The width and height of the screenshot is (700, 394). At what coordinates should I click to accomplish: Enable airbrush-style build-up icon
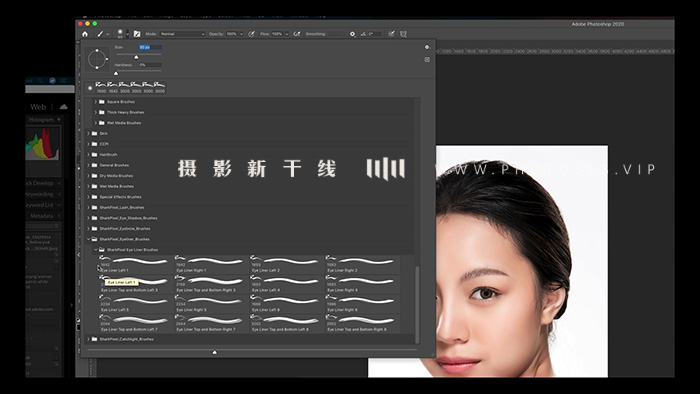pyautogui.click(x=297, y=34)
